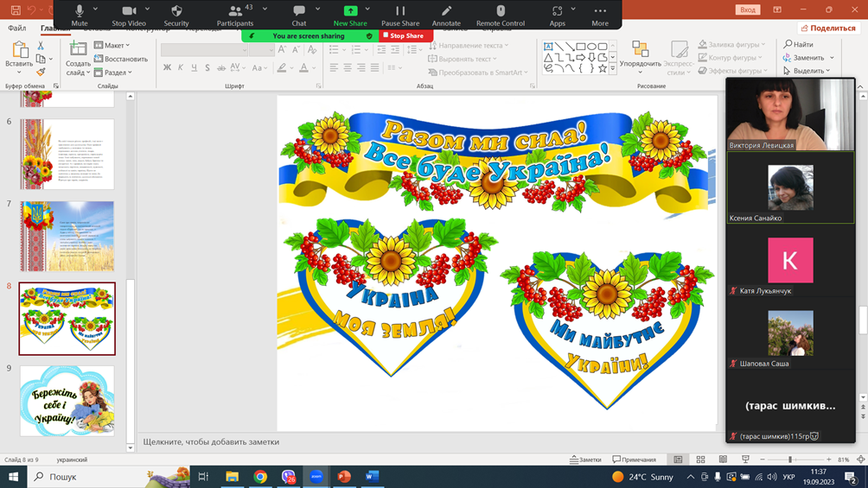
Task: Select slide 7 thumbnail
Action: click(67, 237)
